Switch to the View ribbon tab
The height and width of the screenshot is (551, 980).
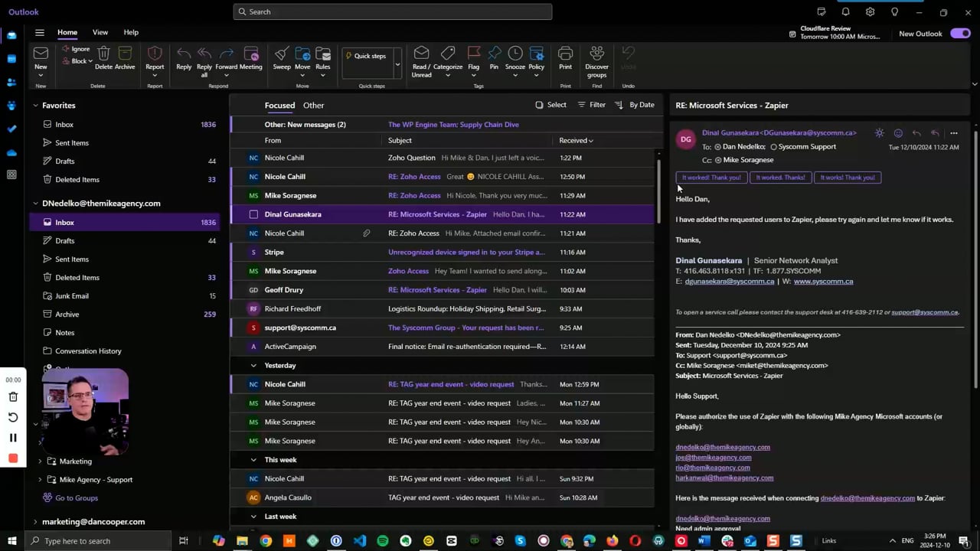tap(100, 32)
